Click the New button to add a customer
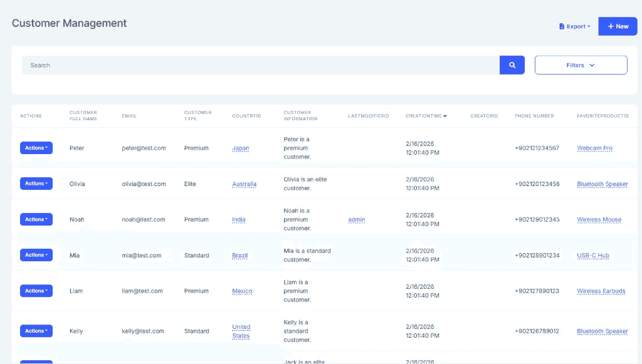 point(617,26)
